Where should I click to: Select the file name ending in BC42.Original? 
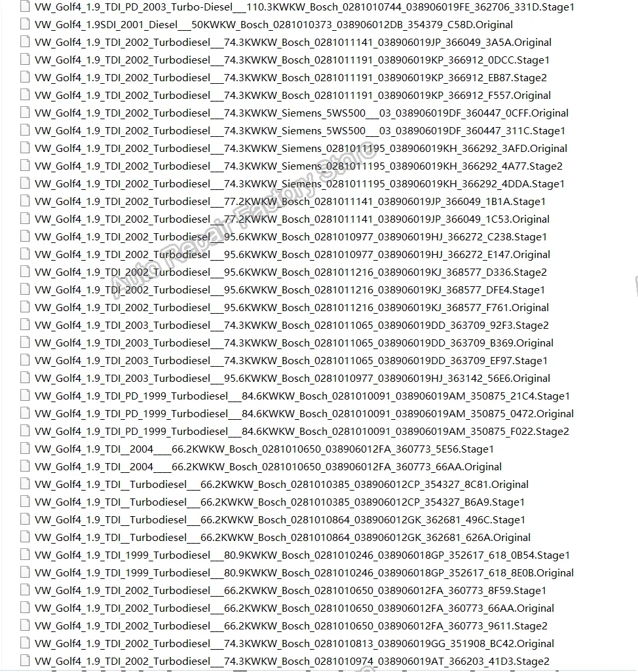click(x=294, y=643)
